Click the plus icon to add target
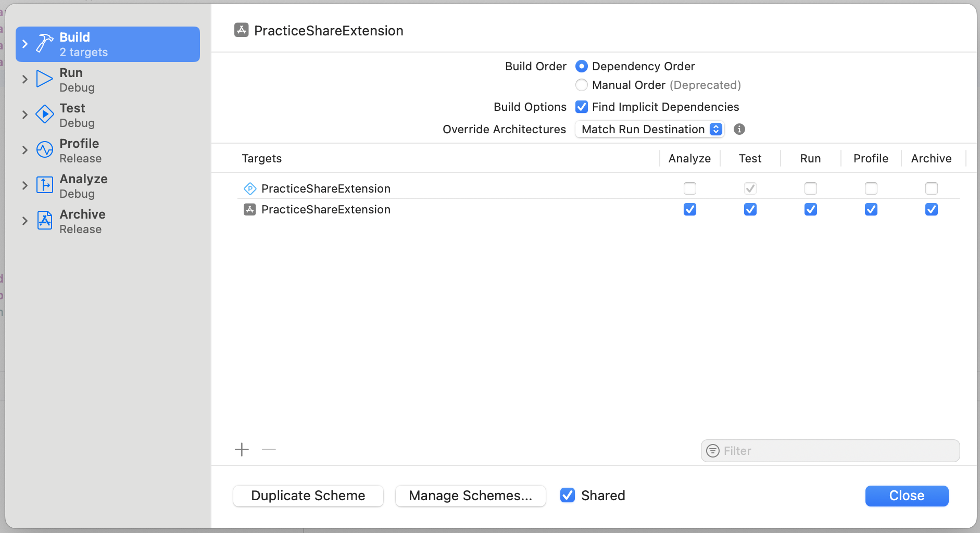This screenshot has height=533, width=980. tap(242, 450)
